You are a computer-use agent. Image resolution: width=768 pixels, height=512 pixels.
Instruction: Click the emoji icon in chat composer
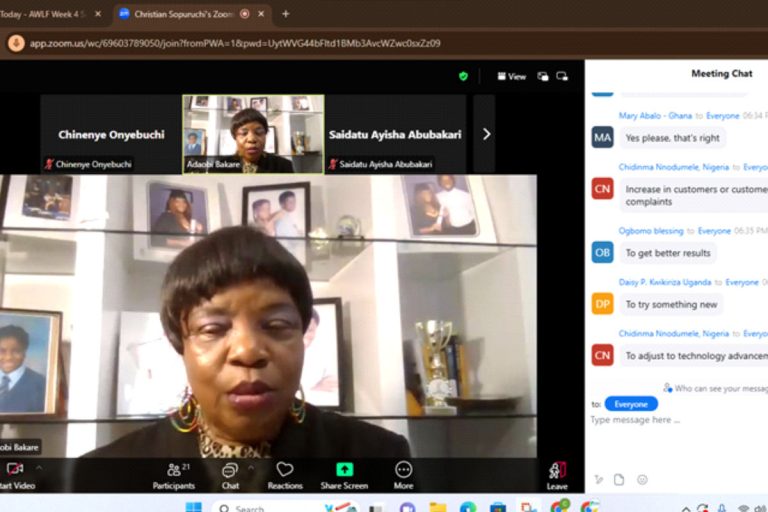click(642, 479)
